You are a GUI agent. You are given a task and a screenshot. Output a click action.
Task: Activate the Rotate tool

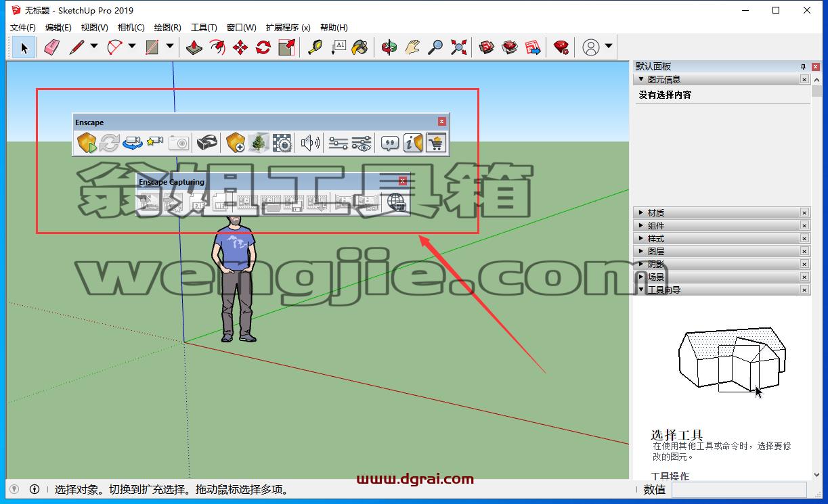click(263, 47)
